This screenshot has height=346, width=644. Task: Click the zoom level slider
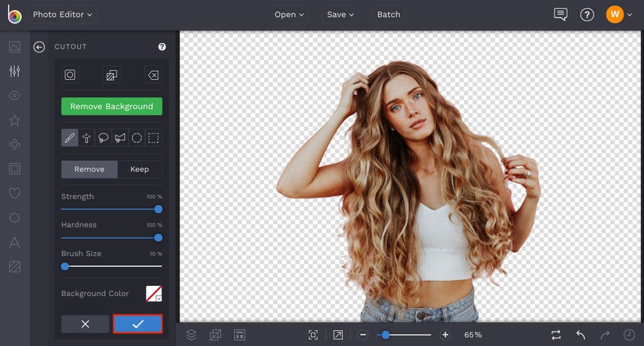click(x=404, y=335)
